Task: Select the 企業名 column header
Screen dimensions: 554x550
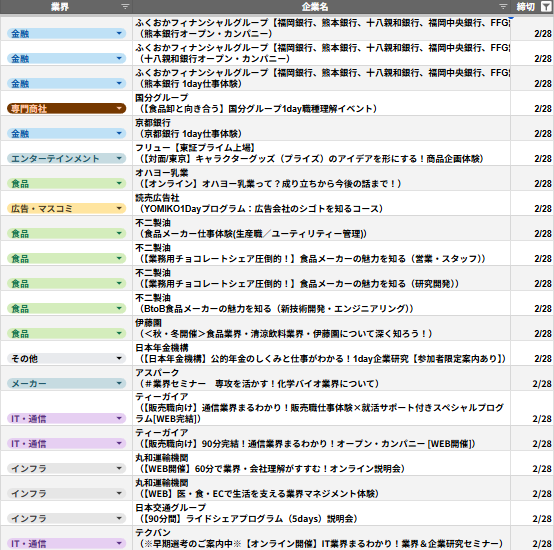Action: (322, 7)
